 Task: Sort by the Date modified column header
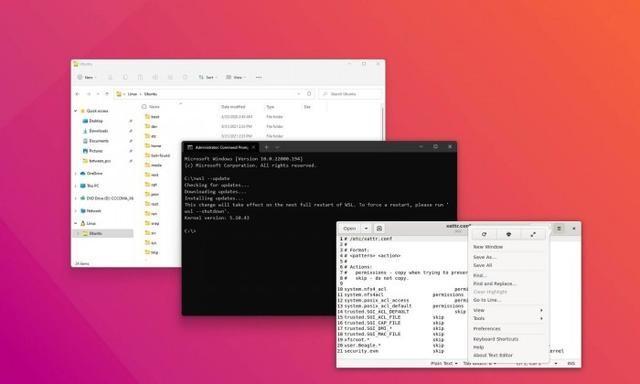pos(233,107)
